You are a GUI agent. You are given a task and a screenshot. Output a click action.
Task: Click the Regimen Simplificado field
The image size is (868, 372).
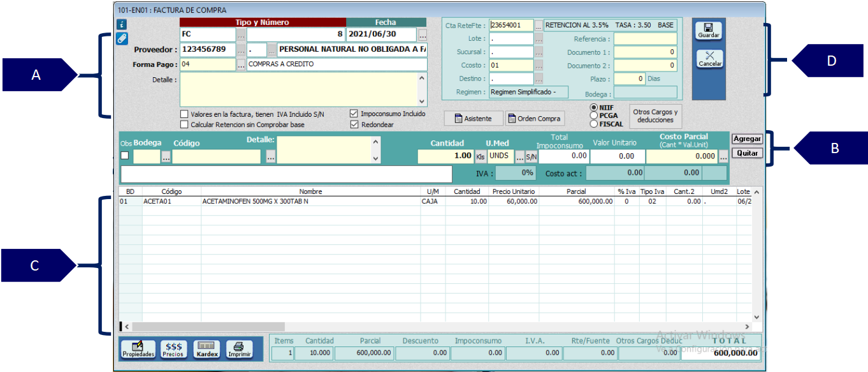pyautogui.click(x=528, y=93)
